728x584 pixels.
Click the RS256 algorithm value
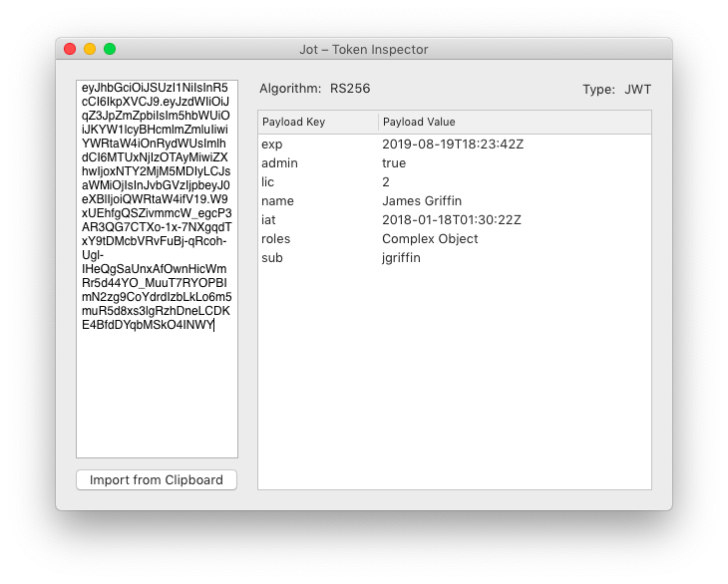[x=350, y=89]
